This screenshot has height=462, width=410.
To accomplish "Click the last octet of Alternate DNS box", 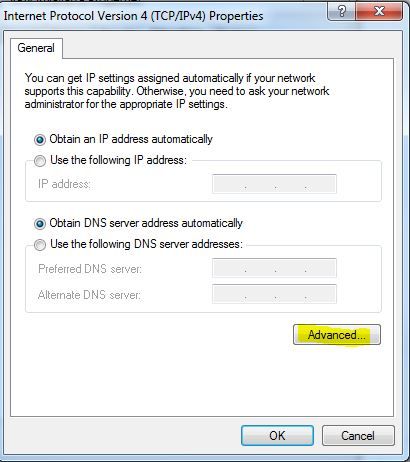I will click(321, 294).
